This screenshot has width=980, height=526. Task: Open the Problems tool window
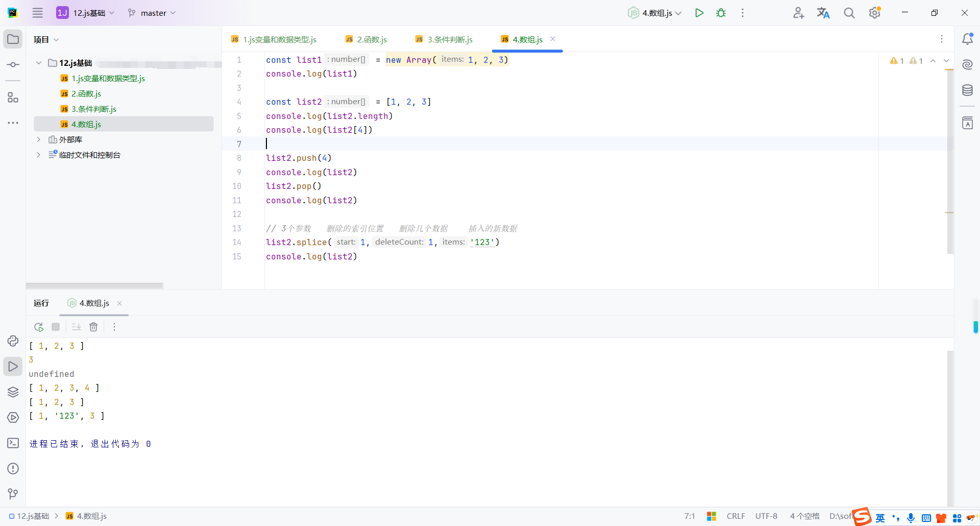point(13,468)
